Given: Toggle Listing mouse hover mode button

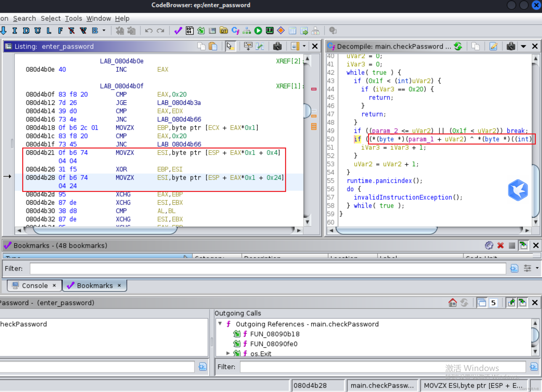Looking at the screenshot, I should click(230, 46).
